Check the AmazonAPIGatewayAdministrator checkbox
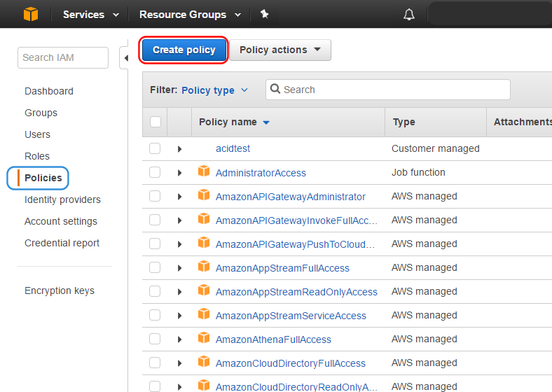Image resolution: width=552 pixels, height=392 pixels. [x=155, y=196]
